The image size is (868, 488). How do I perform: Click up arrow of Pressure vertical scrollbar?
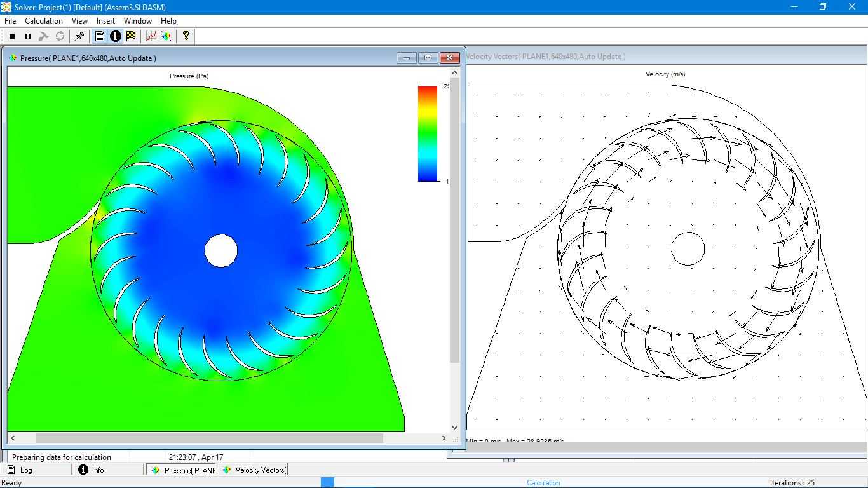click(x=454, y=72)
